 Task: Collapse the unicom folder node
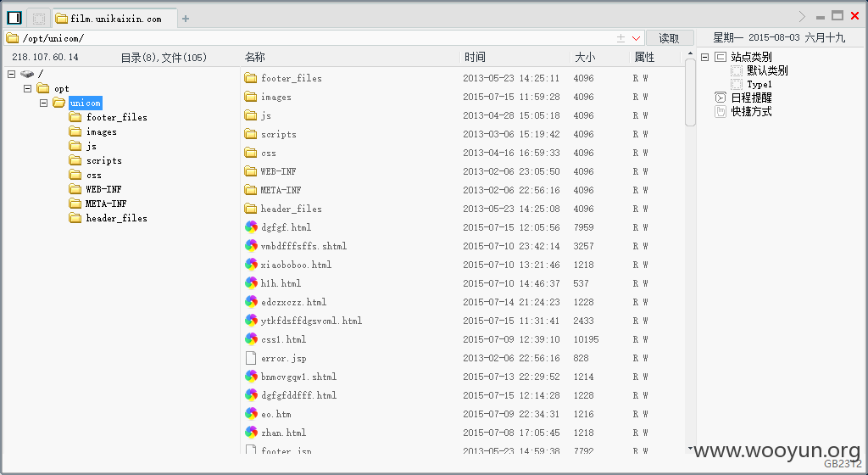[x=44, y=103]
